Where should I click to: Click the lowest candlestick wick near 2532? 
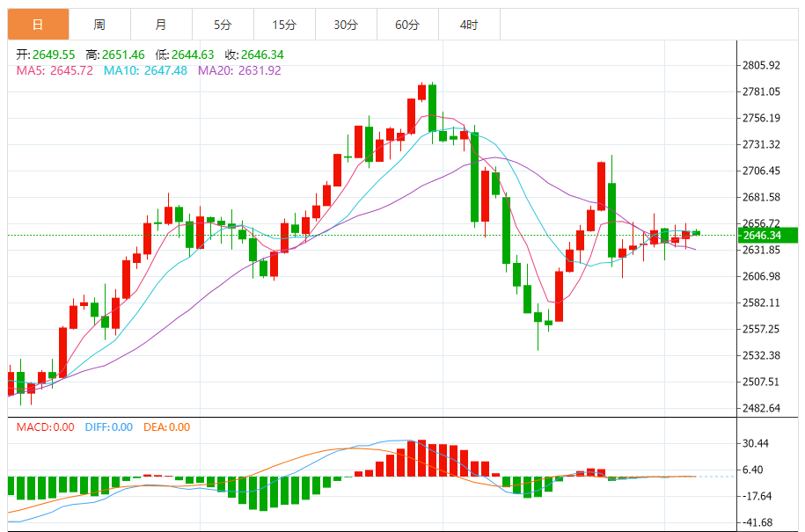point(538,327)
